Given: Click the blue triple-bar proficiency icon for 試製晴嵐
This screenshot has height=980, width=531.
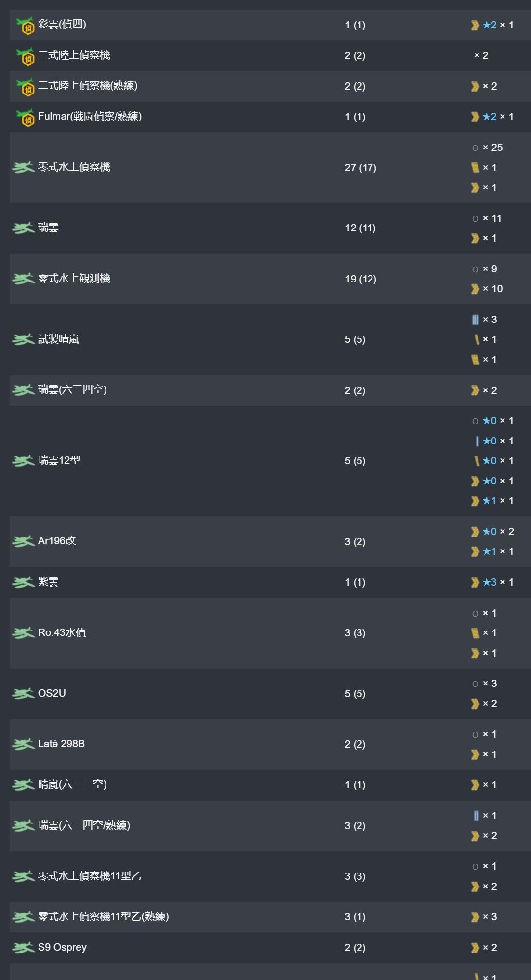Looking at the screenshot, I should tap(476, 320).
